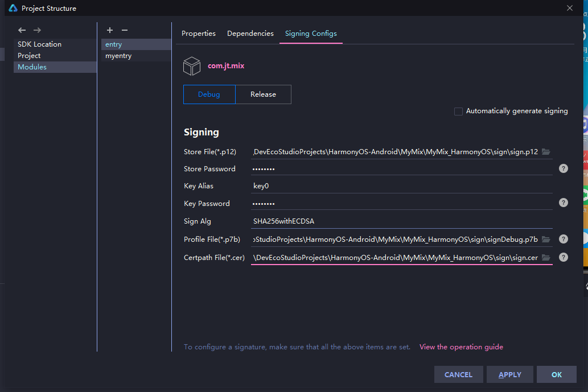The height and width of the screenshot is (392, 588).
Task: Click the Store Password label
Action: (209, 168)
